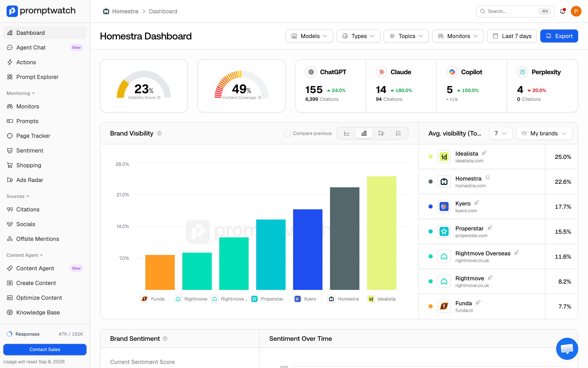Image resolution: width=588 pixels, height=368 pixels.
Task: Click the Claude logo icon
Action: (x=381, y=72)
